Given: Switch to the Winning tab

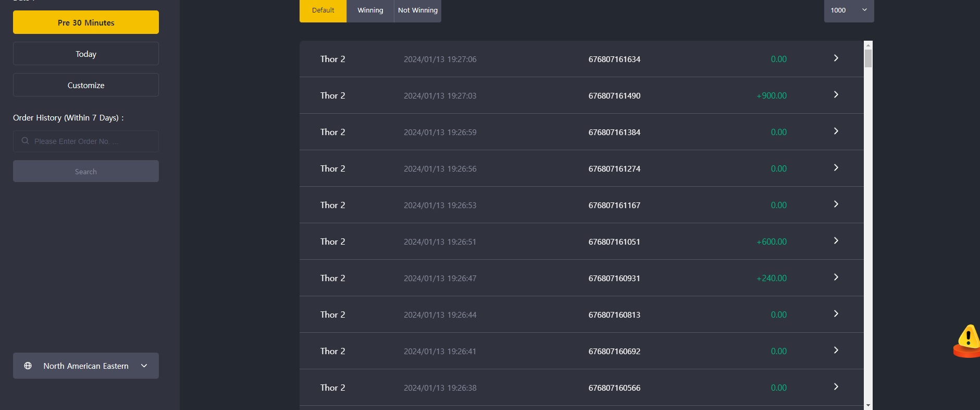Looking at the screenshot, I should 370,10.
